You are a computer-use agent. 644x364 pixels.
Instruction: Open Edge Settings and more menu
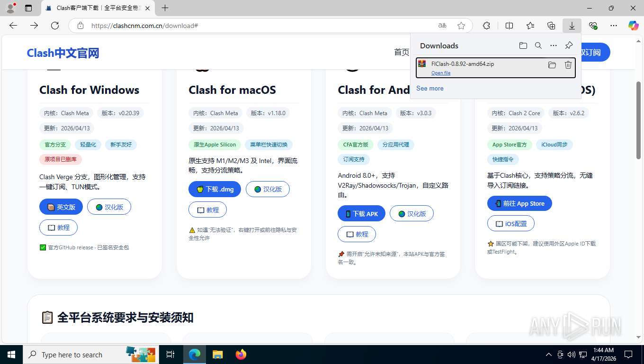[x=614, y=26]
